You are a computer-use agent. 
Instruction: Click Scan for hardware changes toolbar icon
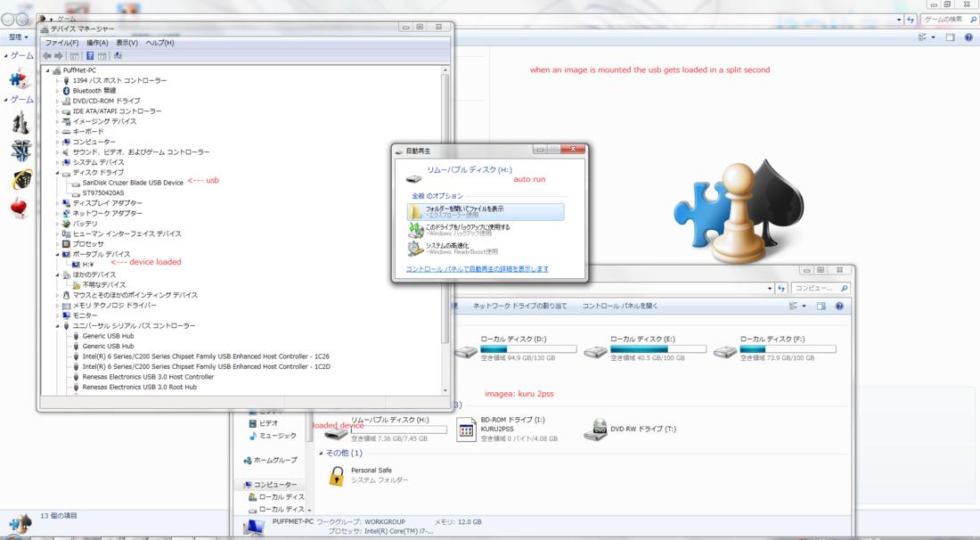(x=118, y=55)
